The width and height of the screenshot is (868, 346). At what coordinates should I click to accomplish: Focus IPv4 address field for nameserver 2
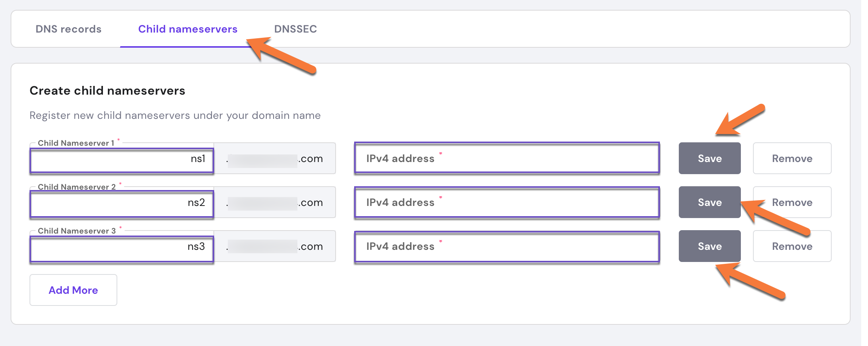pyautogui.click(x=507, y=202)
